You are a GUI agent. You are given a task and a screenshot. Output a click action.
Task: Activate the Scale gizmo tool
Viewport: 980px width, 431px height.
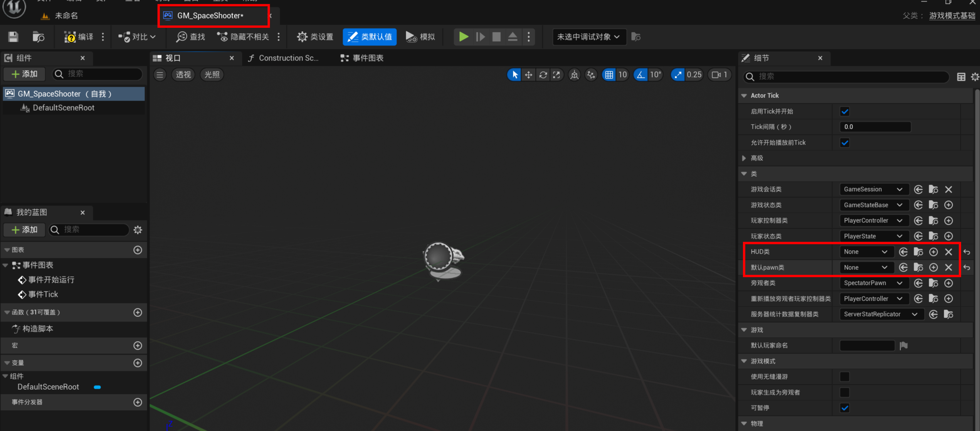[x=557, y=75]
